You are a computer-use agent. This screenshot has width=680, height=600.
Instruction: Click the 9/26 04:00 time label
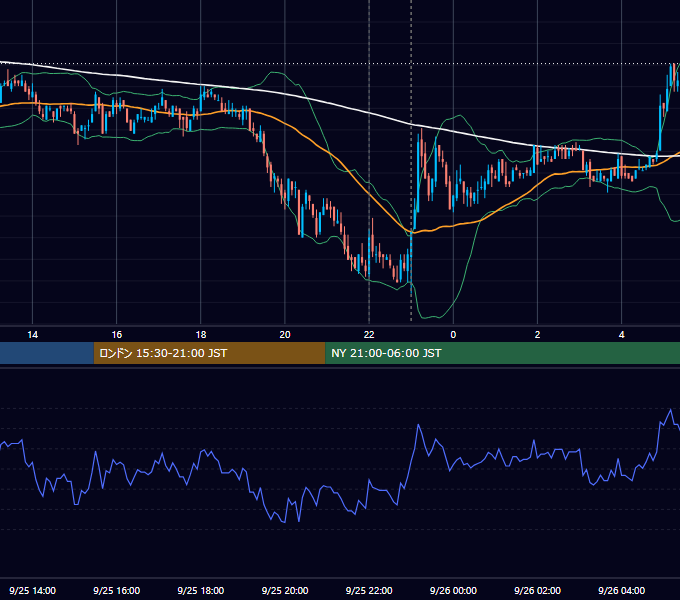pos(621,590)
